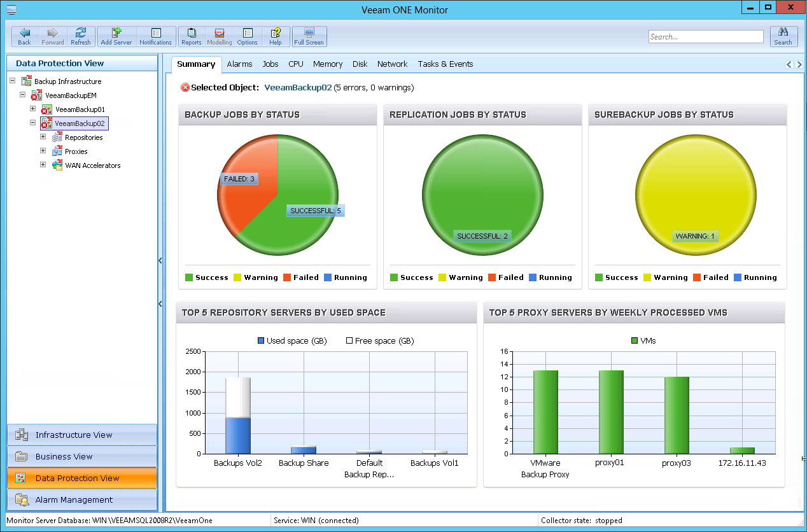Click the yellow SureBackup Jobs pie chart
This screenshot has width=807, height=532.
(695, 195)
